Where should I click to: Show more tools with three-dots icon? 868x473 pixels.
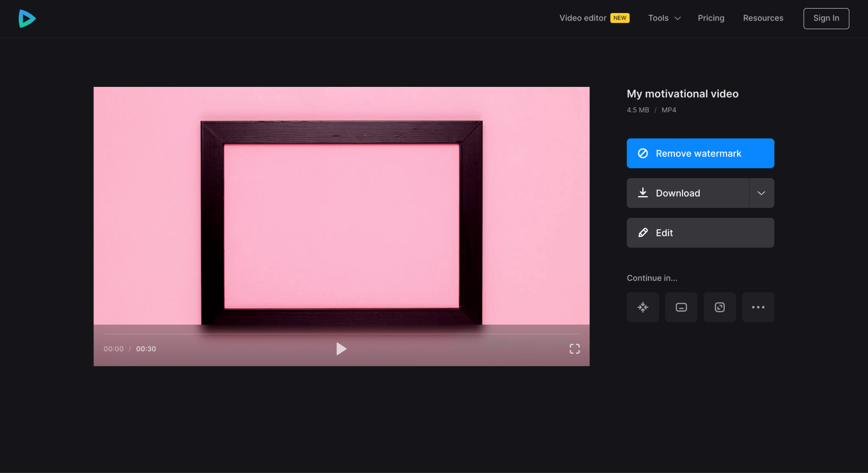point(758,307)
